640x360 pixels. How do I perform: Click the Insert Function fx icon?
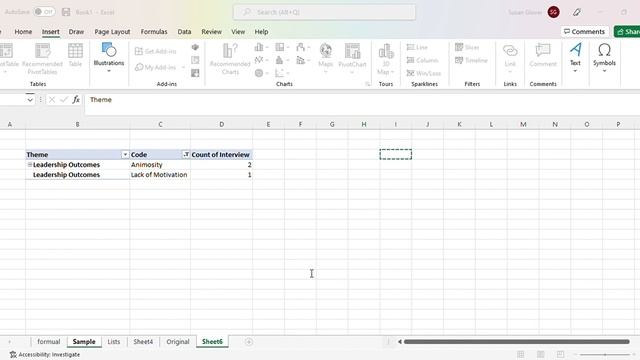[x=76, y=100]
